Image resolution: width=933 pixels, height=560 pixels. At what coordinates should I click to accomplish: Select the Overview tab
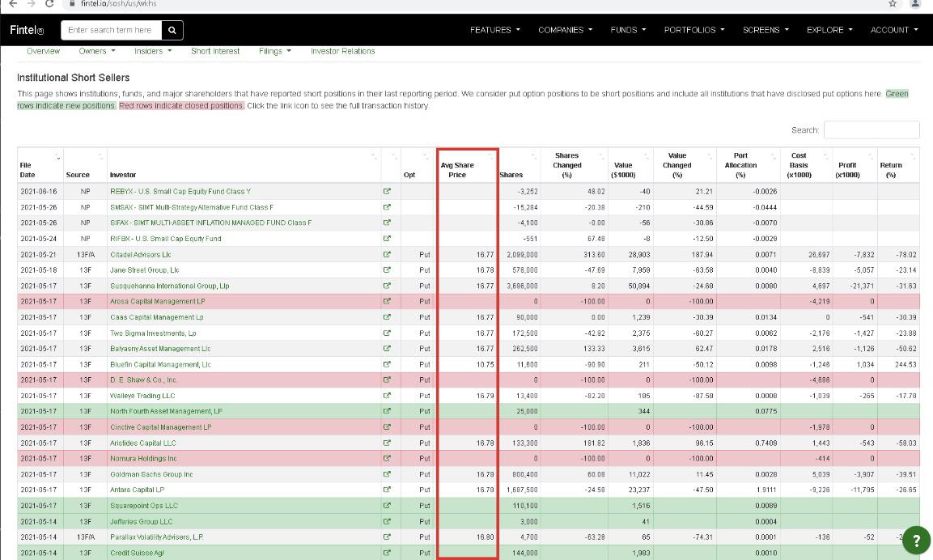pyautogui.click(x=43, y=51)
